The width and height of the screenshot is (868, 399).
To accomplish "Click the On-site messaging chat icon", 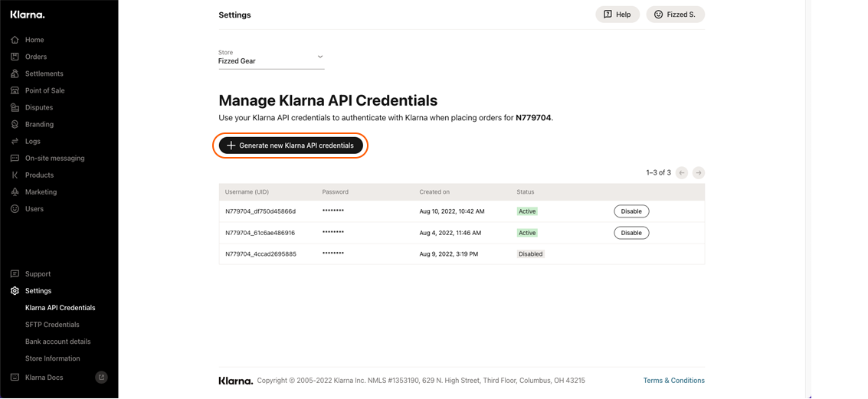I will pos(15,159).
